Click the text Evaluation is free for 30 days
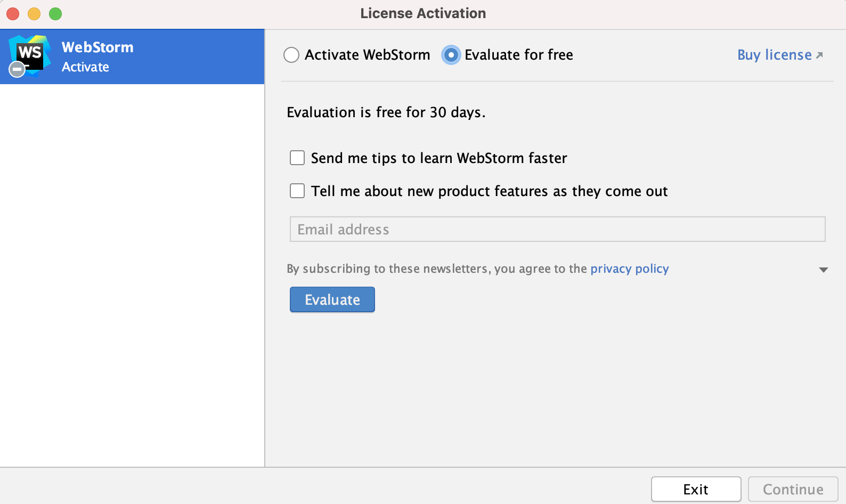The height and width of the screenshot is (504, 846). 386,112
